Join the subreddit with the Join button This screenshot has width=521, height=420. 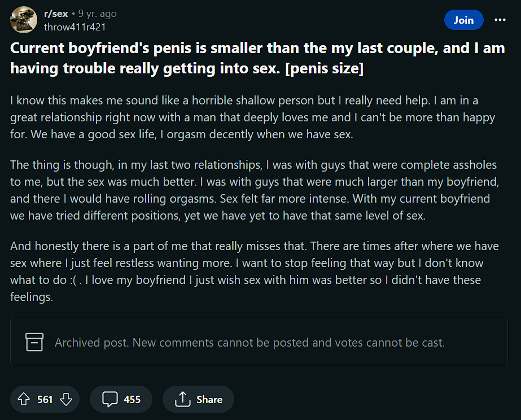[463, 20]
